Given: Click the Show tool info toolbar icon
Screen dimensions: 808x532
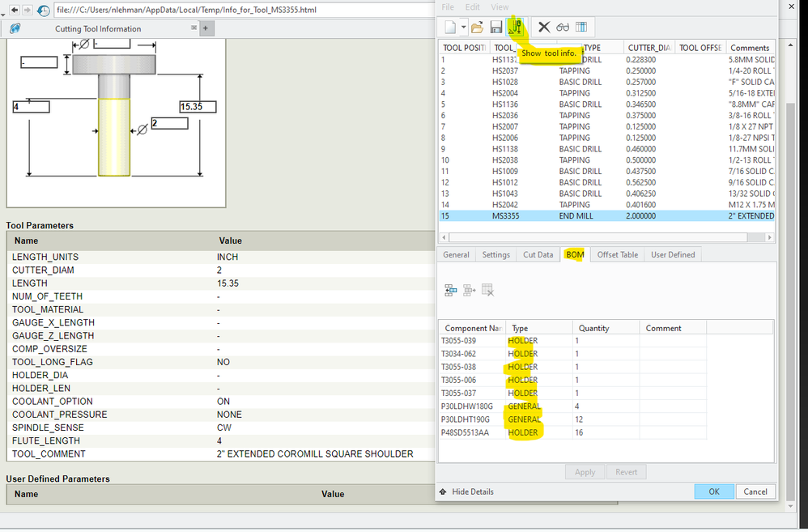Looking at the screenshot, I should (x=516, y=28).
